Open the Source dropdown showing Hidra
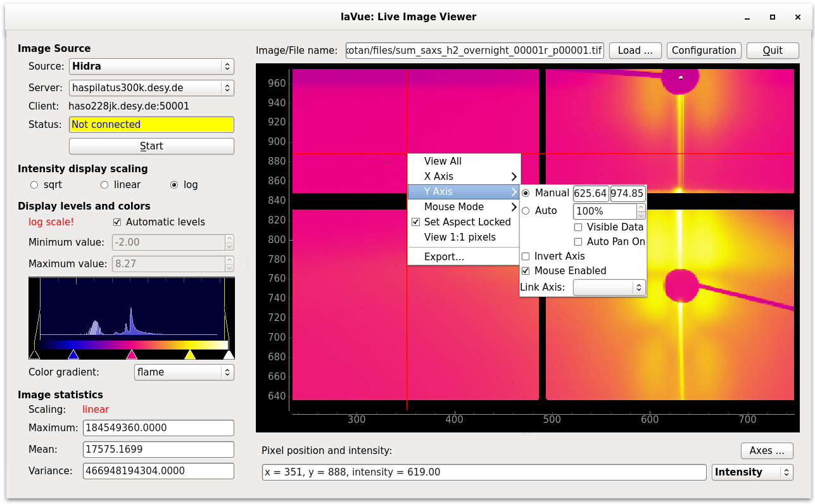The height and width of the screenshot is (504, 815). pos(151,66)
